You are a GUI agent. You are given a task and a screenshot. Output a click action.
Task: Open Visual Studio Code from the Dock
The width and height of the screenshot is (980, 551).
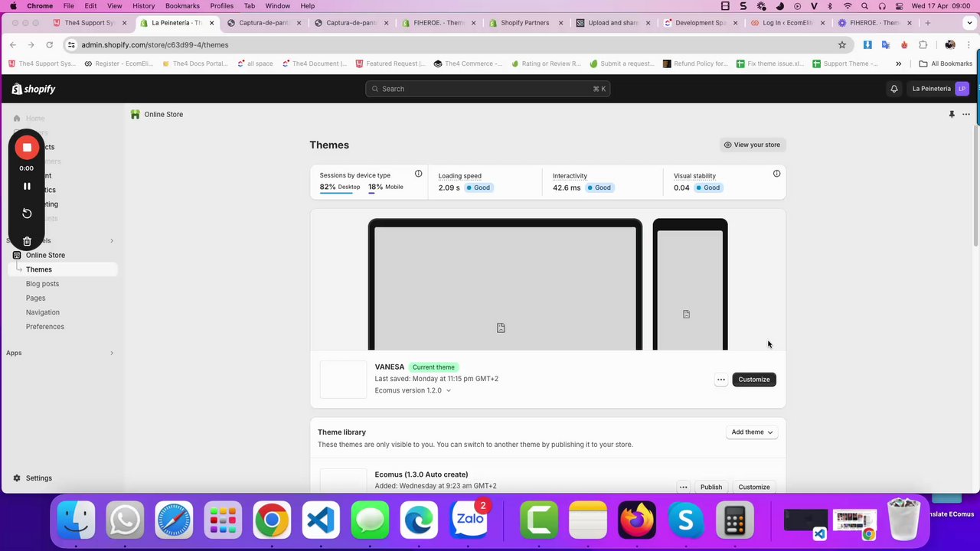(321, 520)
